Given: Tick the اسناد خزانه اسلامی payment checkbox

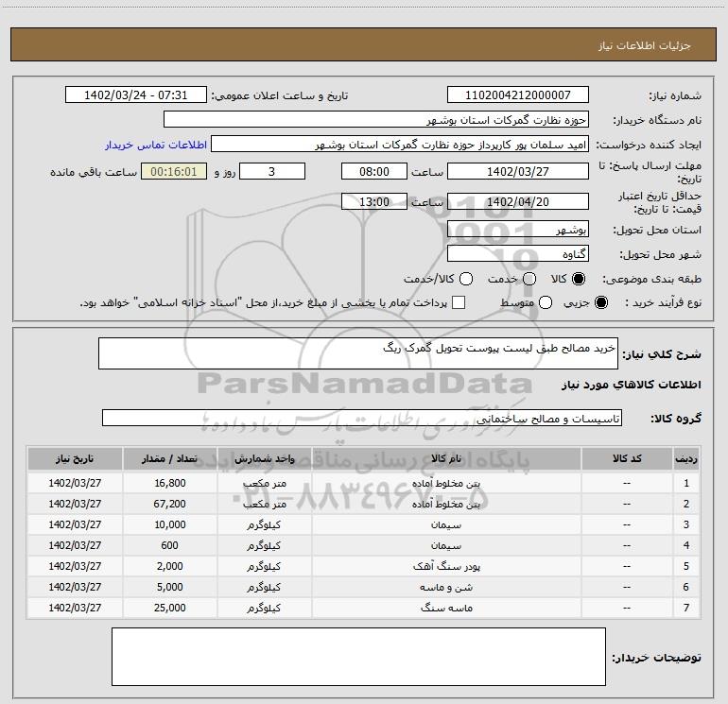Looking at the screenshot, I should tap(459, 302).
